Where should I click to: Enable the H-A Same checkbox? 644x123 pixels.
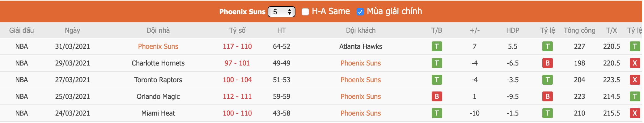click(305, 12)
